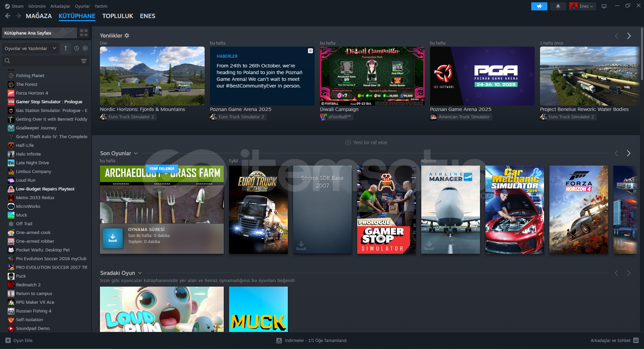Viewport: 644px width, 349px height.
Task: Open Forza Horizon 4 cover art
Action: (x=579, y=210)
